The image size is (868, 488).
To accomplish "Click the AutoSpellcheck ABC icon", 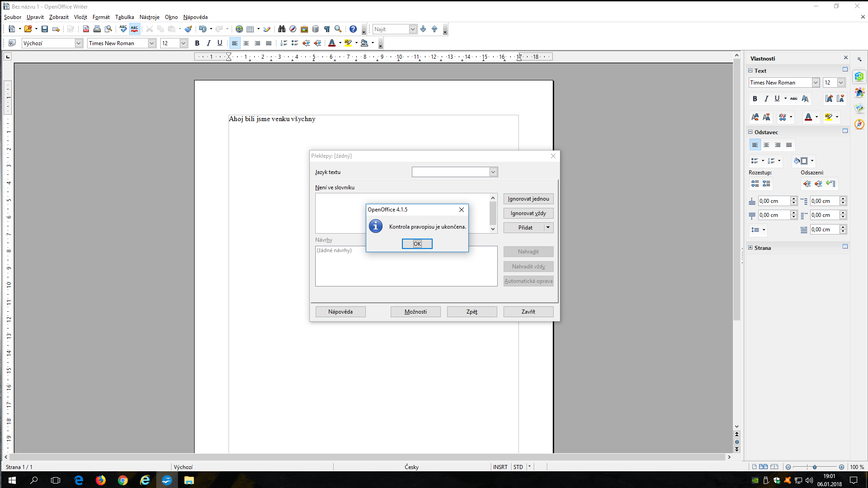I will coord(135,29).
